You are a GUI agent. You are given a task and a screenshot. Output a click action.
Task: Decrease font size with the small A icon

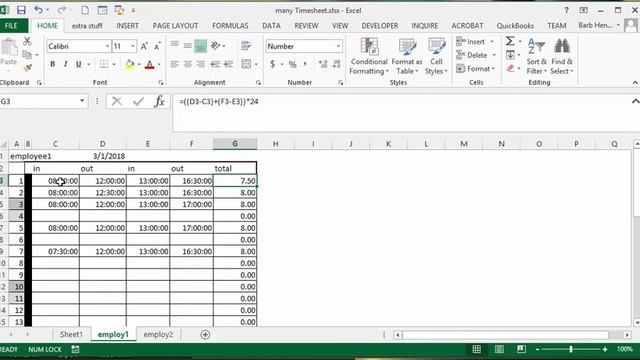point(157,46)
